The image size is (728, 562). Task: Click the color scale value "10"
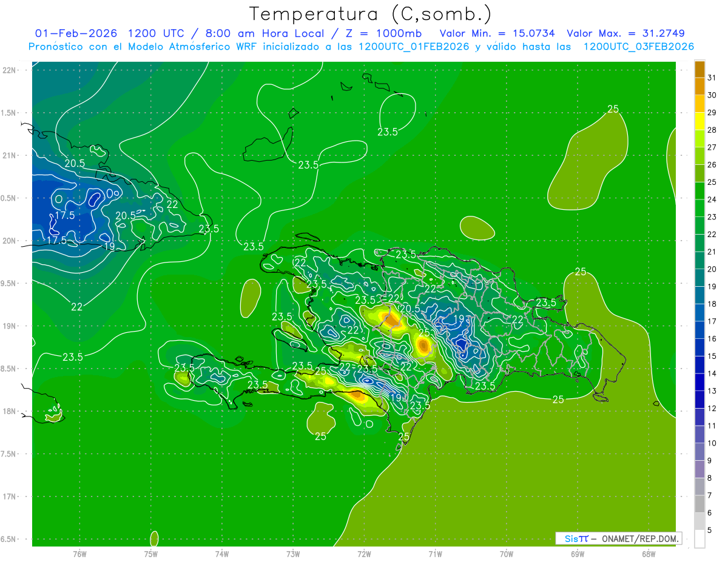pos(712,443)
